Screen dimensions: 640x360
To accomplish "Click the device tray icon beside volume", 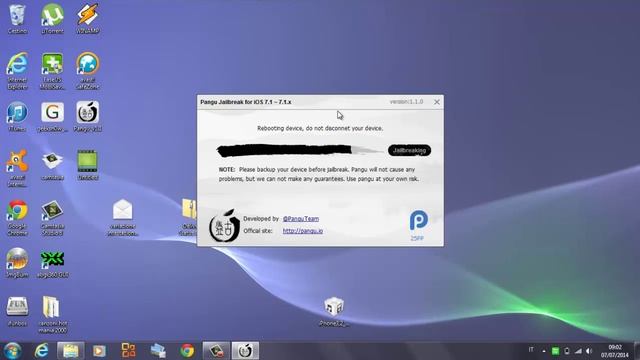I will (x=567, y=351).
